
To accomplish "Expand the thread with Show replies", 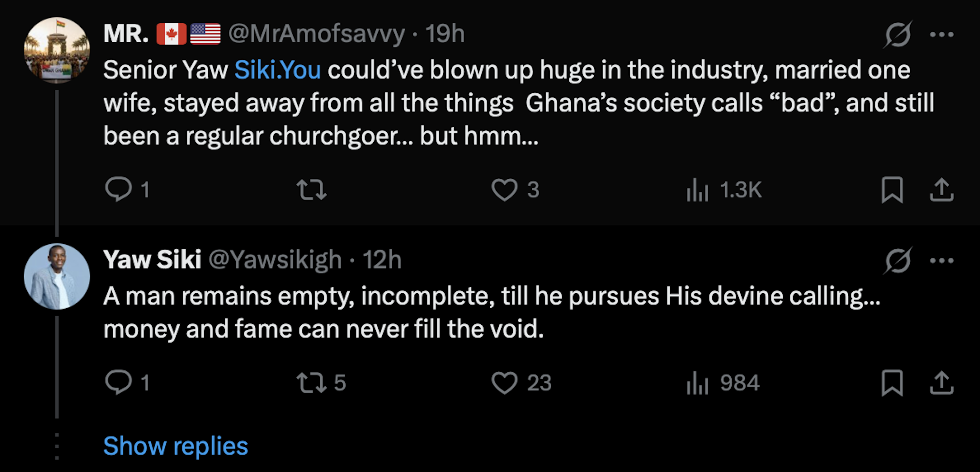I will point(175,446).
